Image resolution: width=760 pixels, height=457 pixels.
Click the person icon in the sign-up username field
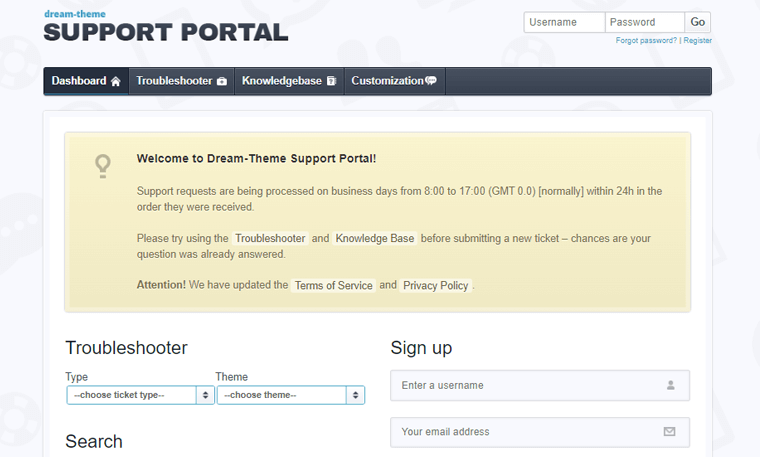tap(670, 385)
